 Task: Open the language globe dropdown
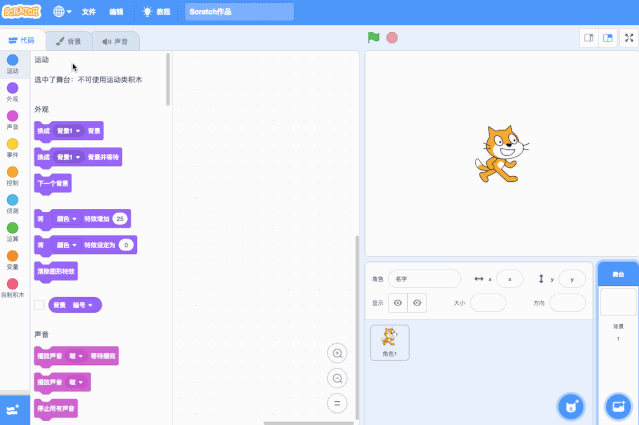tap(62, 11)
